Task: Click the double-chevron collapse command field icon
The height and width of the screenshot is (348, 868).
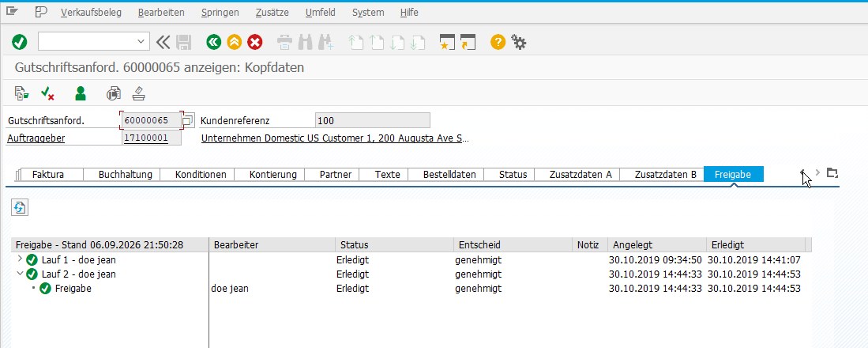Action: 163,42
